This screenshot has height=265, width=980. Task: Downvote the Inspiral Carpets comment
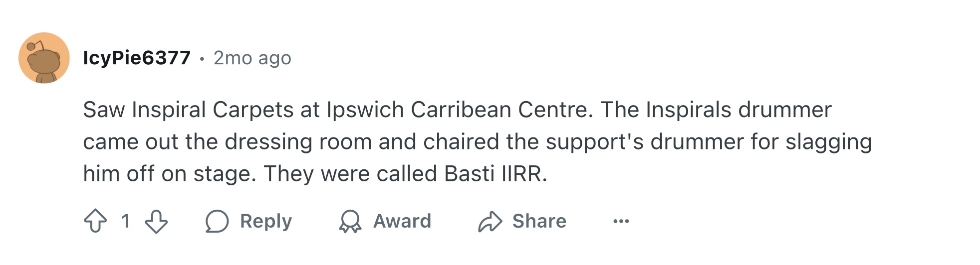(156, 221)
